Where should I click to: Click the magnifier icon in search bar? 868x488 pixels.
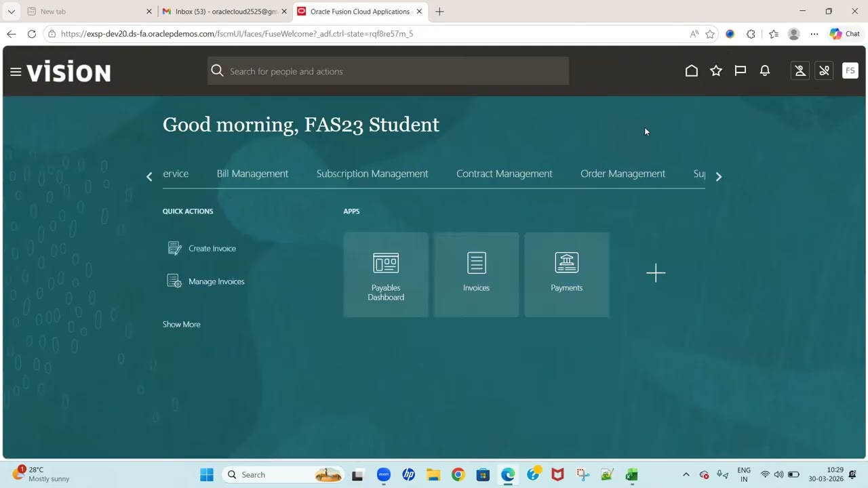[217, 71]
